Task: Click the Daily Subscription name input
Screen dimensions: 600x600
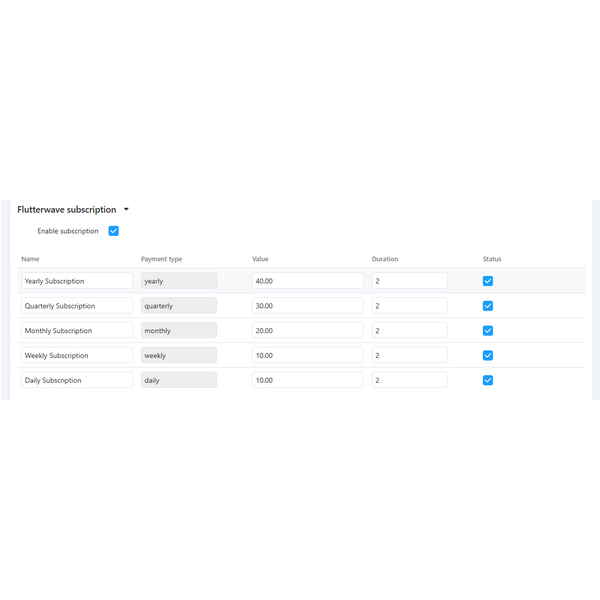Action: click(x=76, y=380)
